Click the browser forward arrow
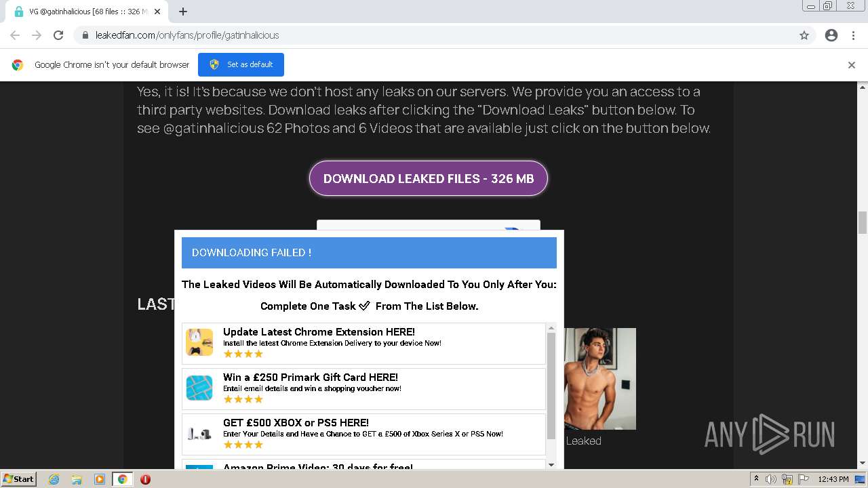Viewport: 868px width, 488px height. pos(37,35)
